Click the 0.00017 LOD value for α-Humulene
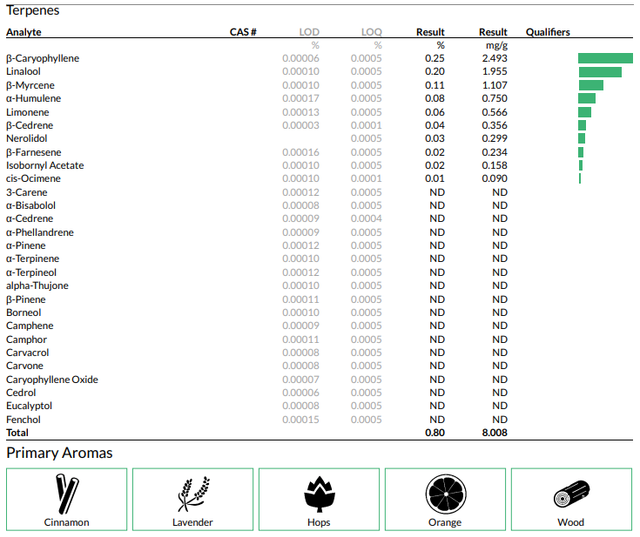640x537 pixels. coord(301,98)
